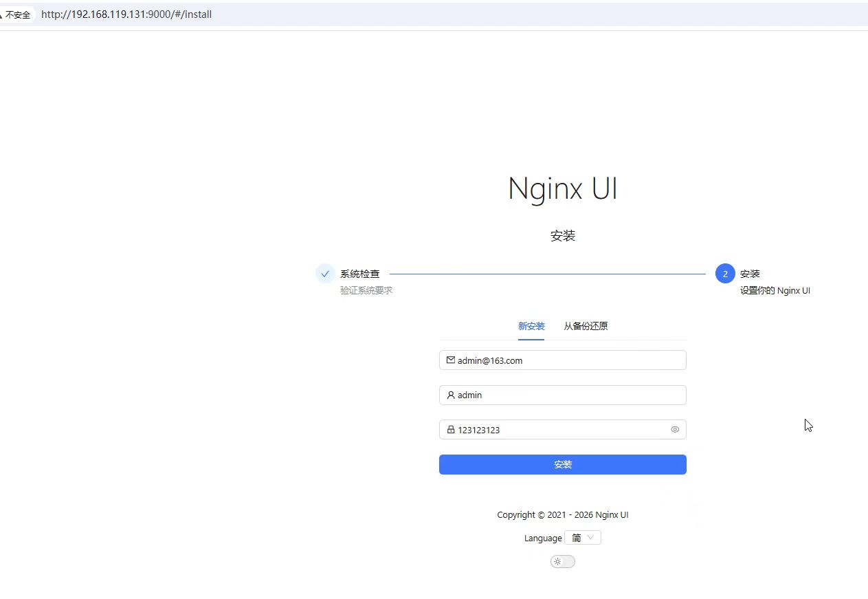This screenshot has height=599, width=868.
Task: Click the user icon in the username field
Action: (451, 395)
